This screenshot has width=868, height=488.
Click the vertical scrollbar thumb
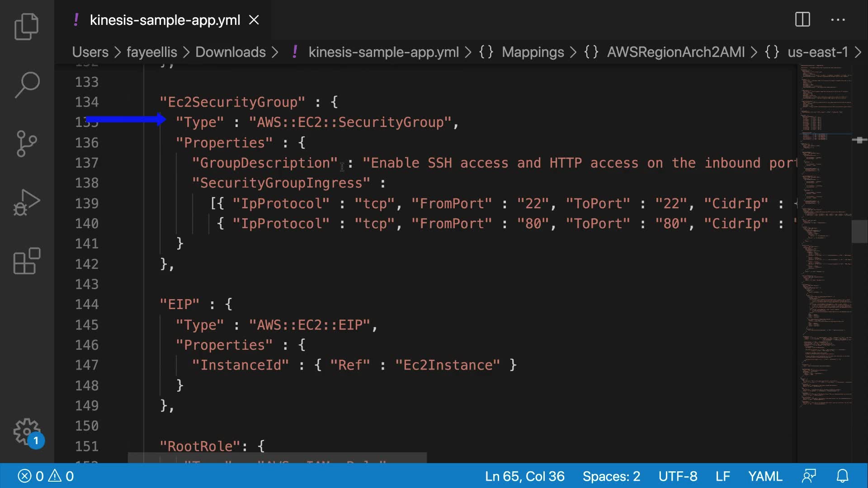coord(859,231)
